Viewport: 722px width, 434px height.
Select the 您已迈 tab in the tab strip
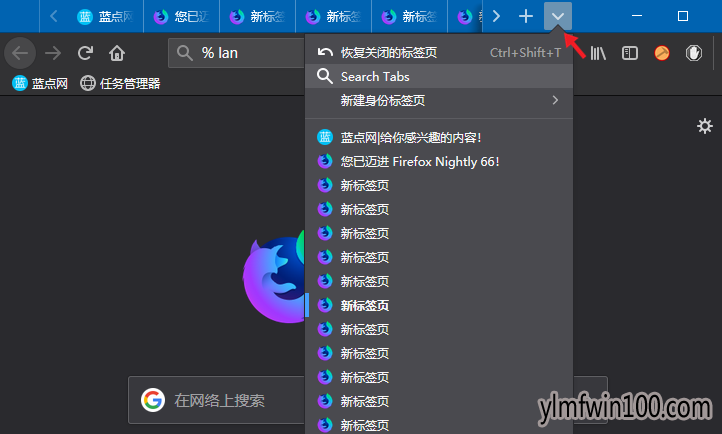181,17
